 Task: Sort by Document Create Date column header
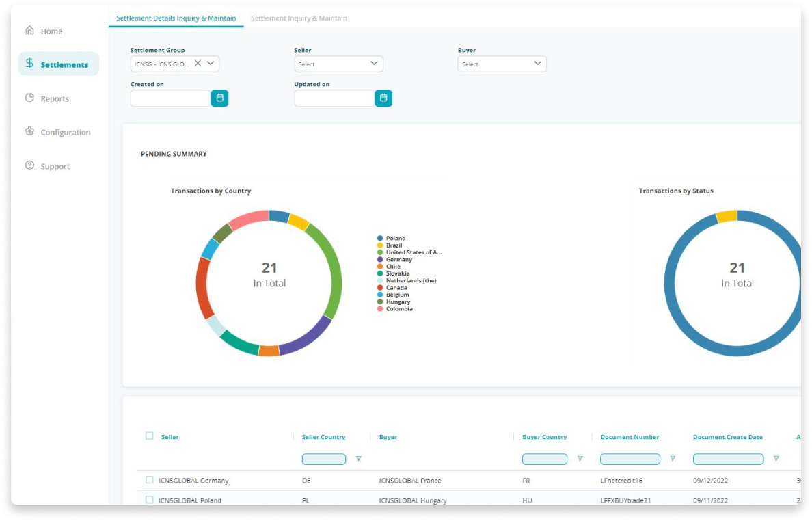click(x=728, y=437)
